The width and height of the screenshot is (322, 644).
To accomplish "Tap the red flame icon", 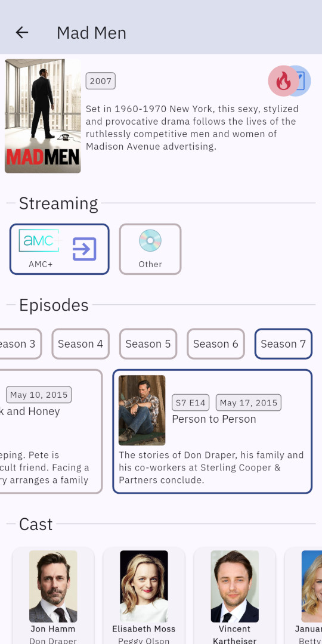I will 283,81.
